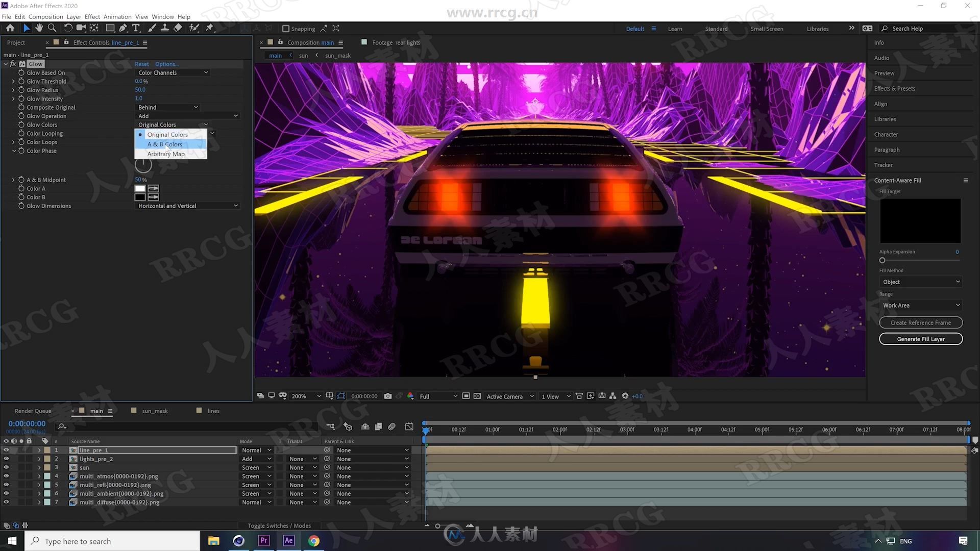Click Create Reference Frame button
The width and height of the screenshot is (980, 551).
(921, 323)
